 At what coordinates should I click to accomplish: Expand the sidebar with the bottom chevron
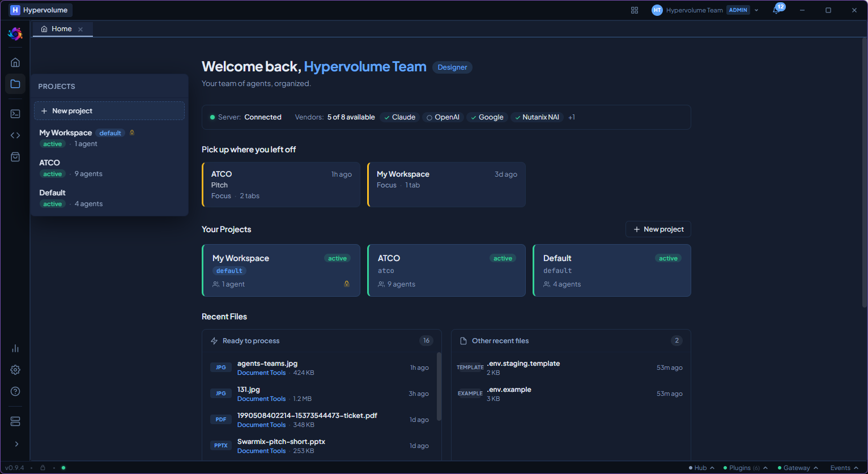(x=16, y=444)
